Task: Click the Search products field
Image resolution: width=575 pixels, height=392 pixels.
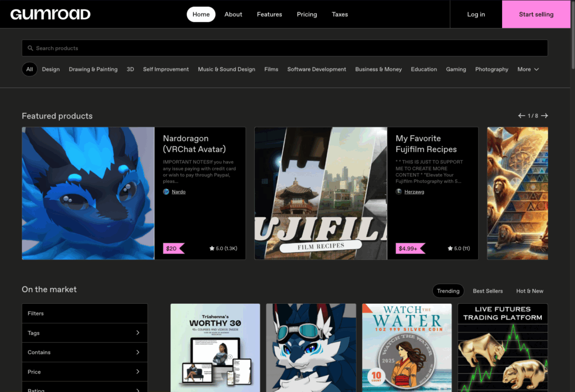Action: point(285,48)
